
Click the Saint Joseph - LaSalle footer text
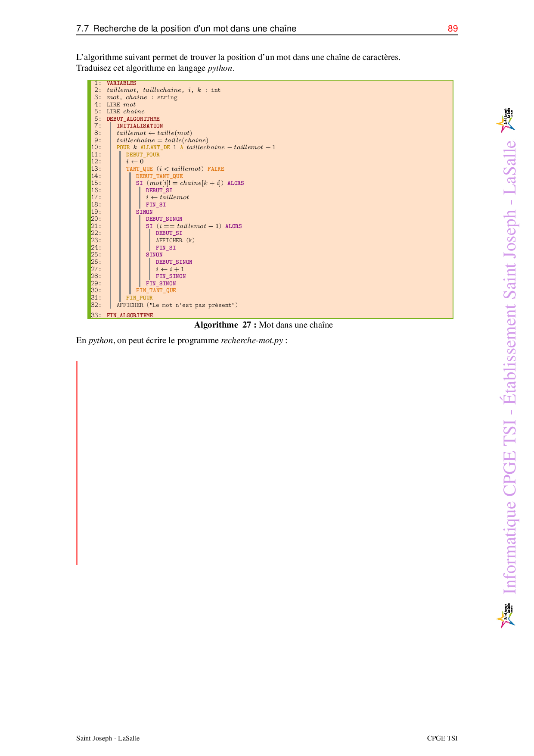point(108,738)
